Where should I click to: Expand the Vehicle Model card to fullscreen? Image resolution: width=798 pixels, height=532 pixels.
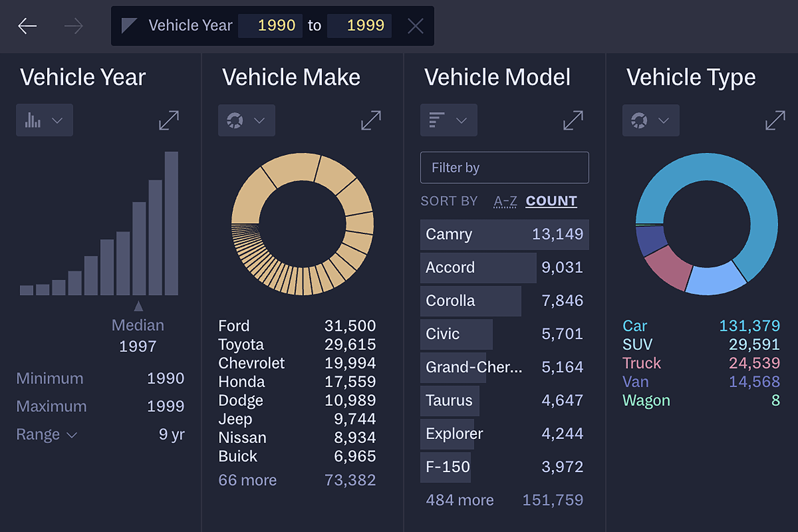point(573,120)
